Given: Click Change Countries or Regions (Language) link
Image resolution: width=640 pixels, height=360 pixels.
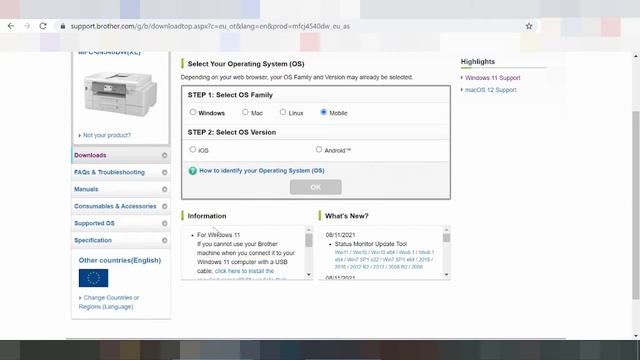Looking at the screenshot, I should (x=109, y=302).
